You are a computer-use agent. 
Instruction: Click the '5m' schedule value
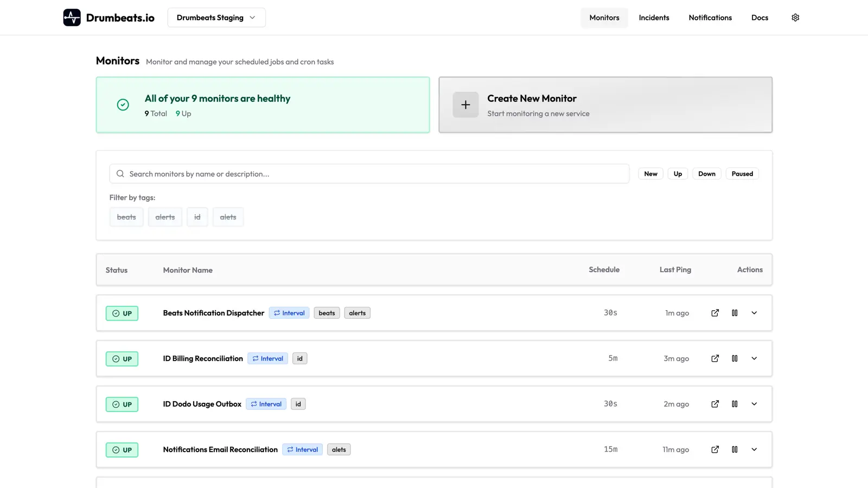pos(612,358)
